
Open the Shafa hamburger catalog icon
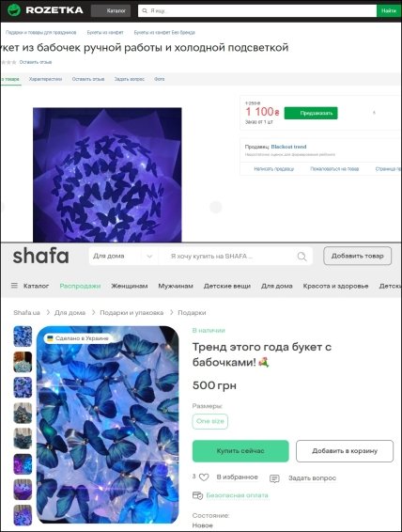click(14, 286)
